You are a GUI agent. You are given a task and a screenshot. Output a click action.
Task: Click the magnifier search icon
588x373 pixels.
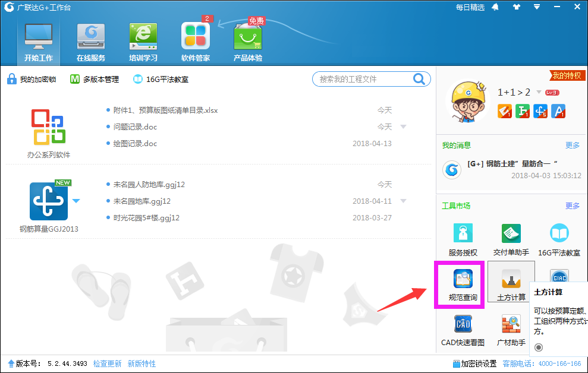coord(419,79)
